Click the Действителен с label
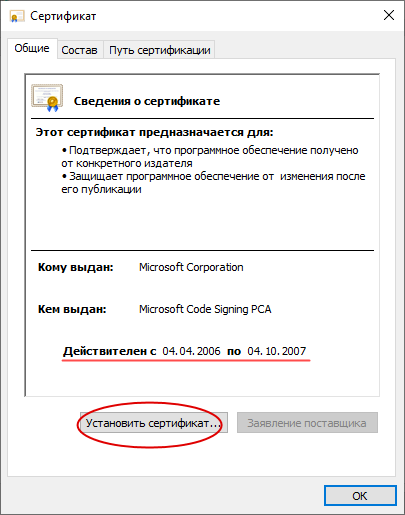Image resolution: width=405 pixels, height=515 pixels. (110, 351)
